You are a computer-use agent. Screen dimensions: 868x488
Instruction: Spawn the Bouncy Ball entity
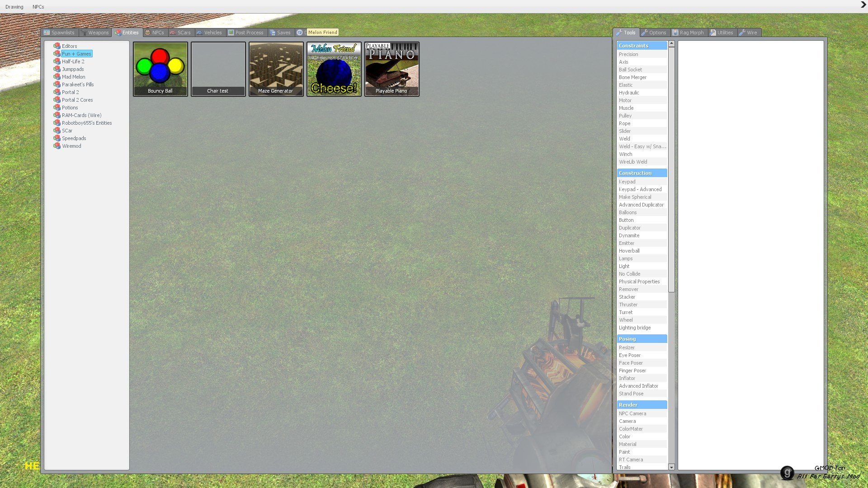tap(160, 69)
